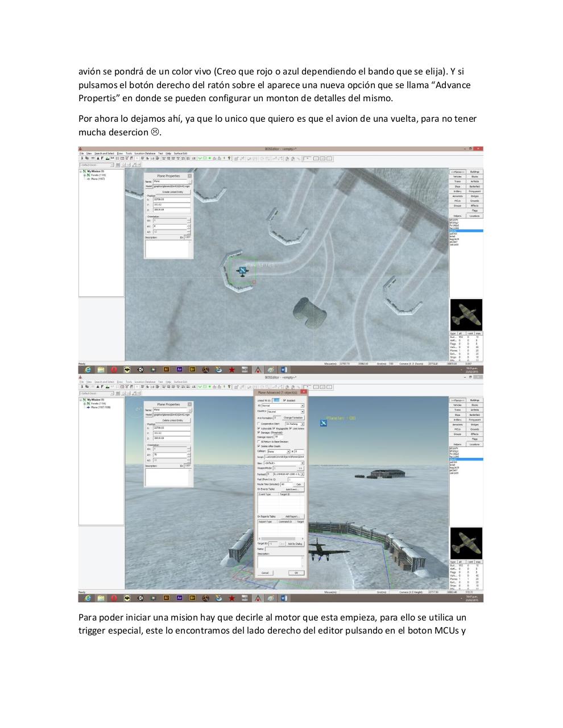Open the Surface Edit menu in the 3D view editor
563x728 pixels.
pos(180,382)
